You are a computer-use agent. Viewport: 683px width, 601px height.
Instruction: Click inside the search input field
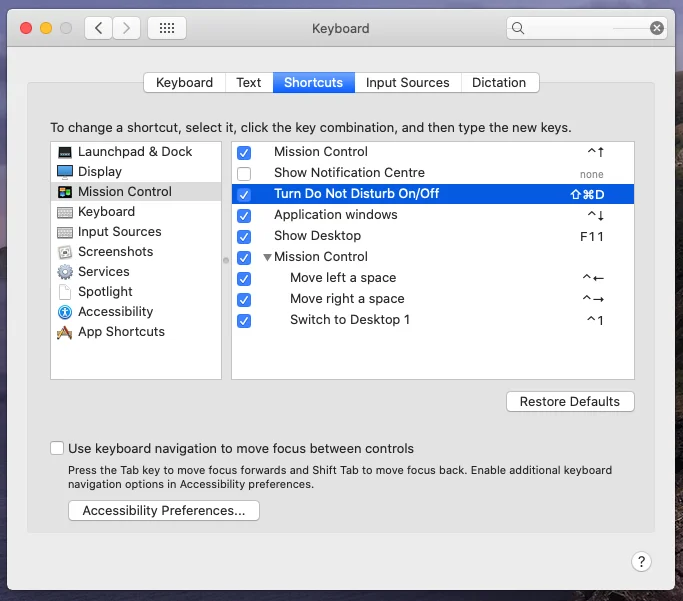pyautogui.click(x=586, y=28)
